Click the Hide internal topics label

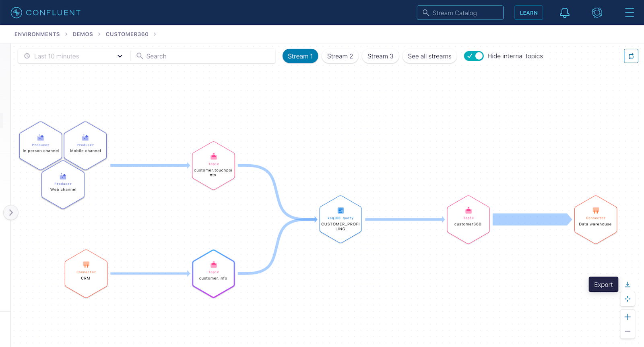[515, 56]
